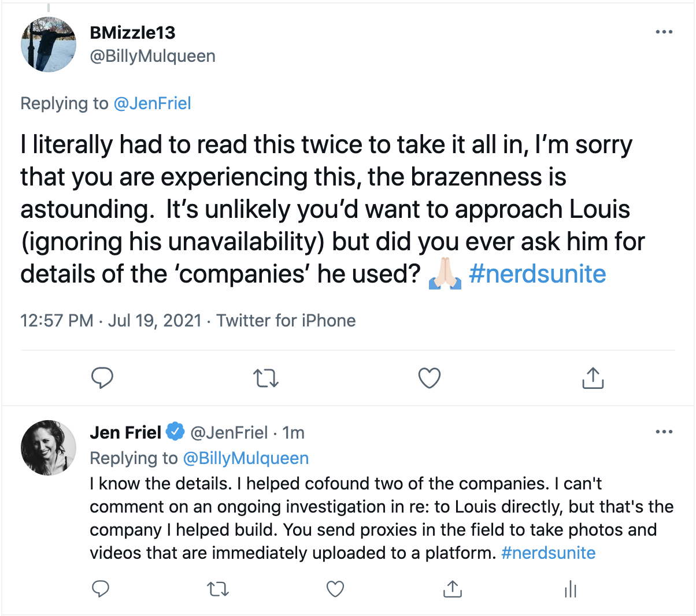The height and width of the screenshot is (616, 696).
Task: Reply to BMizzle13's main tweet
Action: click(102, 378)
